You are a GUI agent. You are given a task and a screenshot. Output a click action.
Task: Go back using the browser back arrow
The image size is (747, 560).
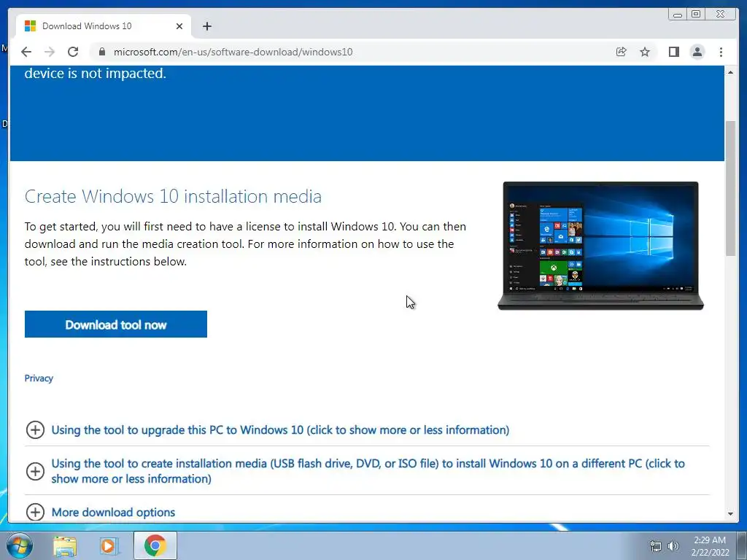[x=26, y=52]
